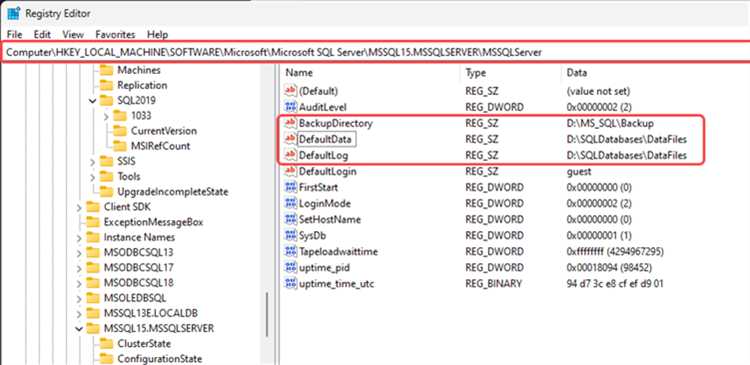Click the ConfigurationState folder icon

[106, 359]
